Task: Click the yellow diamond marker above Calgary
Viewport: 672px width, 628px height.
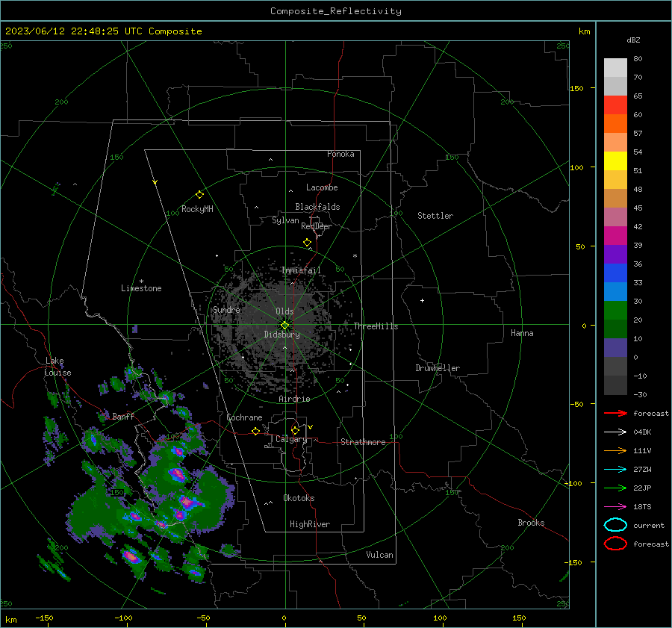Action: coord(295,430)
